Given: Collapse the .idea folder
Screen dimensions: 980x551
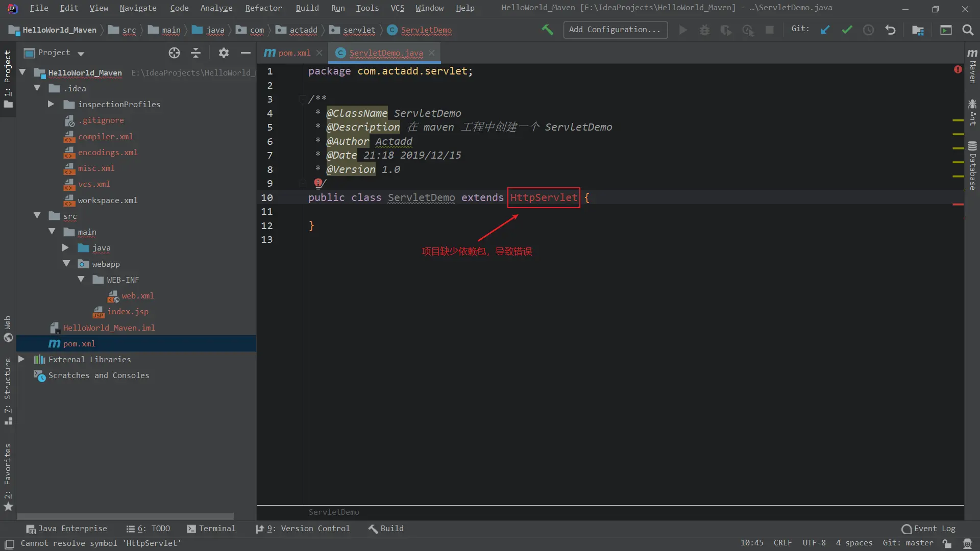Looking at the screenshot, I should point(37,88).
